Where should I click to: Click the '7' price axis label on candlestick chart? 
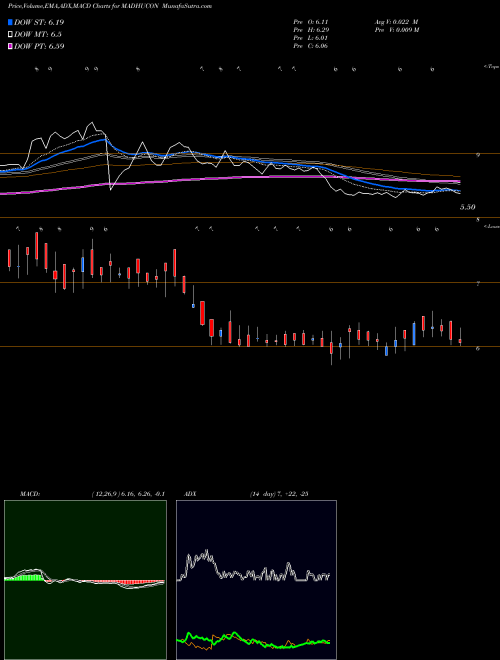[478, 285]
